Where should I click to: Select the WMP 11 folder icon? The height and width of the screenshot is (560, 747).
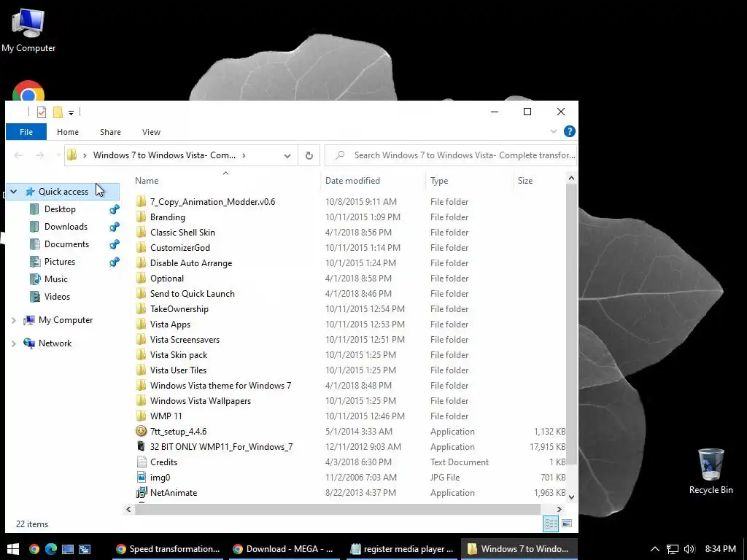coord(141,416)
